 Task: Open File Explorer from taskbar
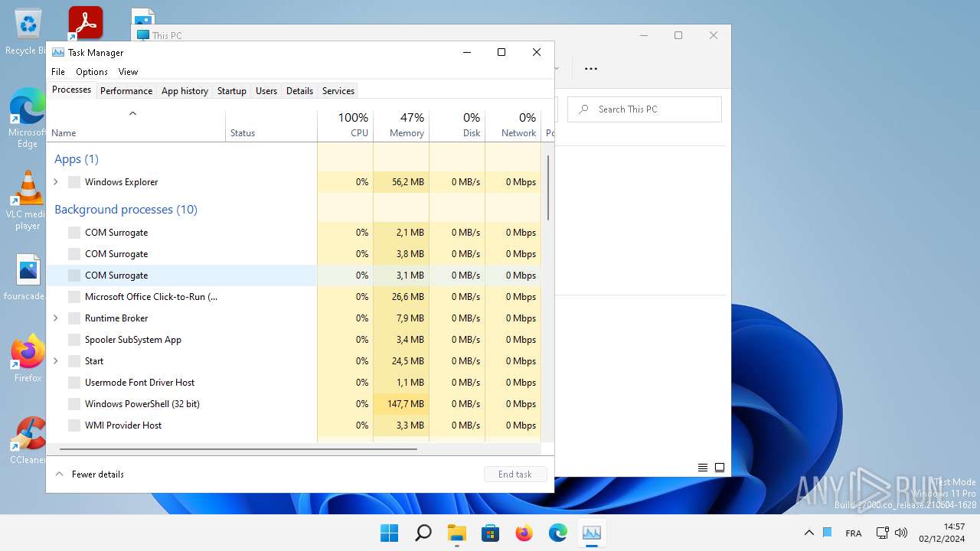coord(457,533)
